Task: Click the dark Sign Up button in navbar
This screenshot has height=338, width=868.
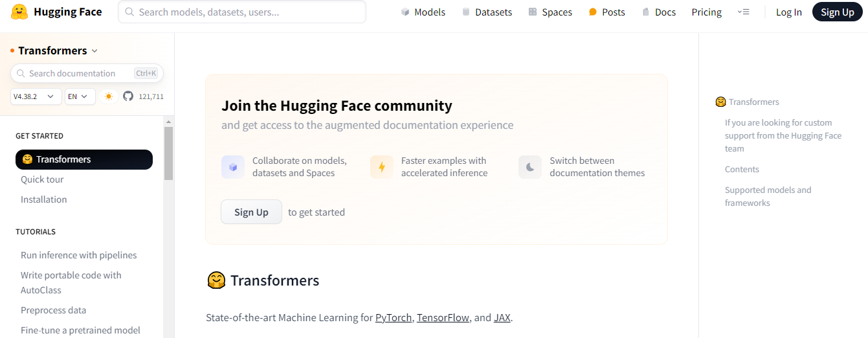Action: [x=837, y=12]
